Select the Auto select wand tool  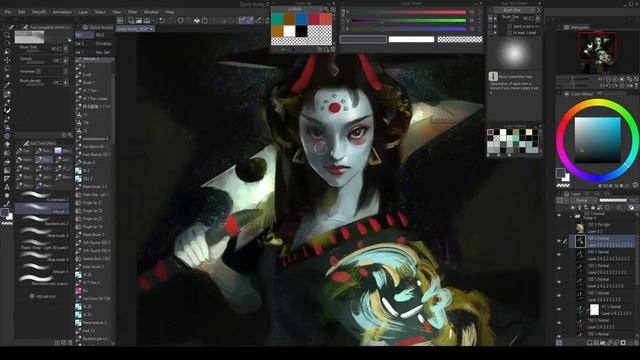click(7, 77)
